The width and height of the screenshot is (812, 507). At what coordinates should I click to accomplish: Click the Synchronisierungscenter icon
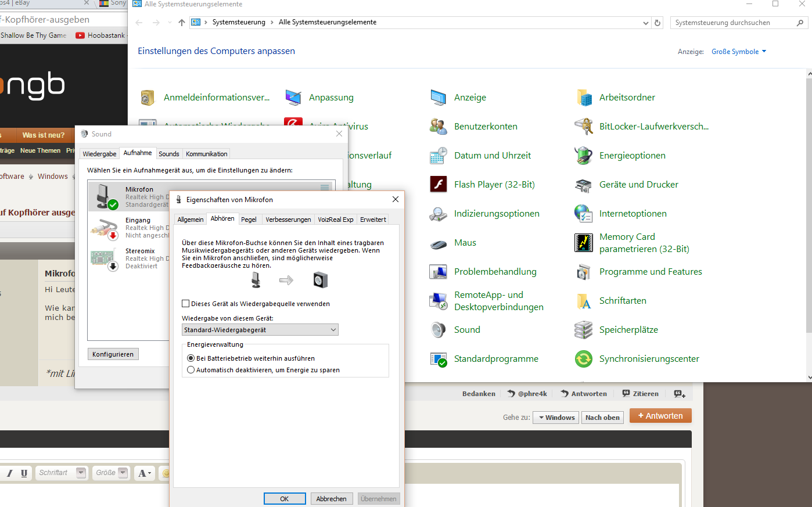click(583, 359)
